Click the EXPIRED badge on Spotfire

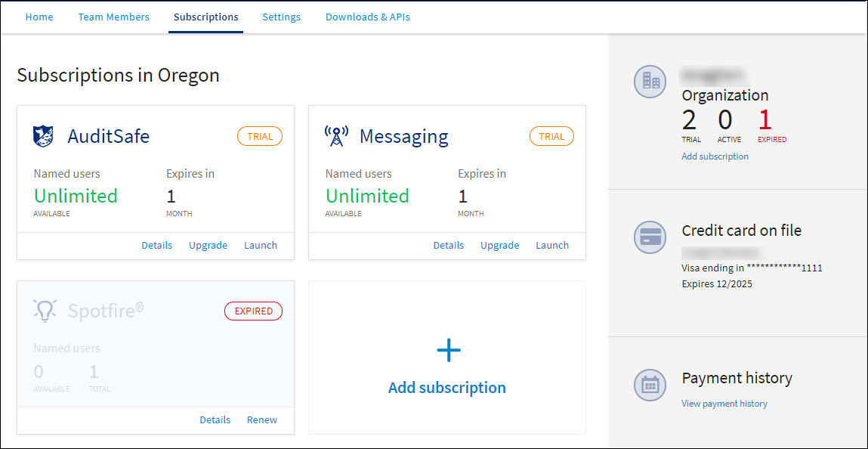click(253, 311)
